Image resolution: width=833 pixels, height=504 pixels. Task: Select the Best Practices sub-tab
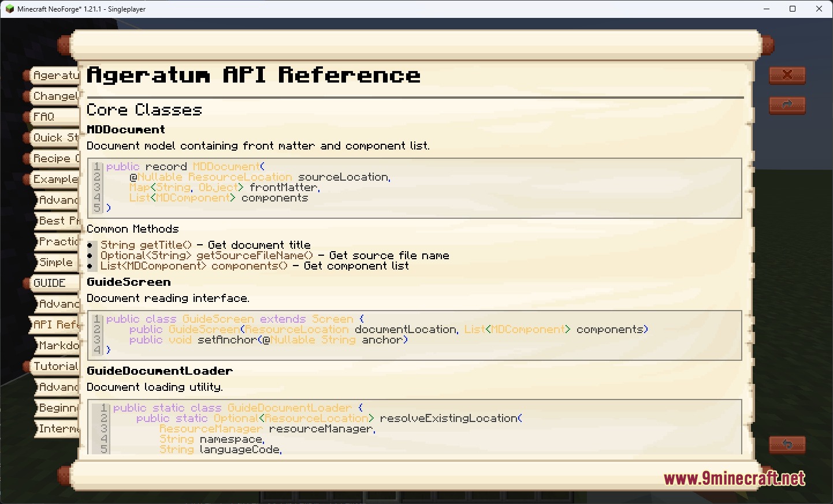[x=57, y=221]
